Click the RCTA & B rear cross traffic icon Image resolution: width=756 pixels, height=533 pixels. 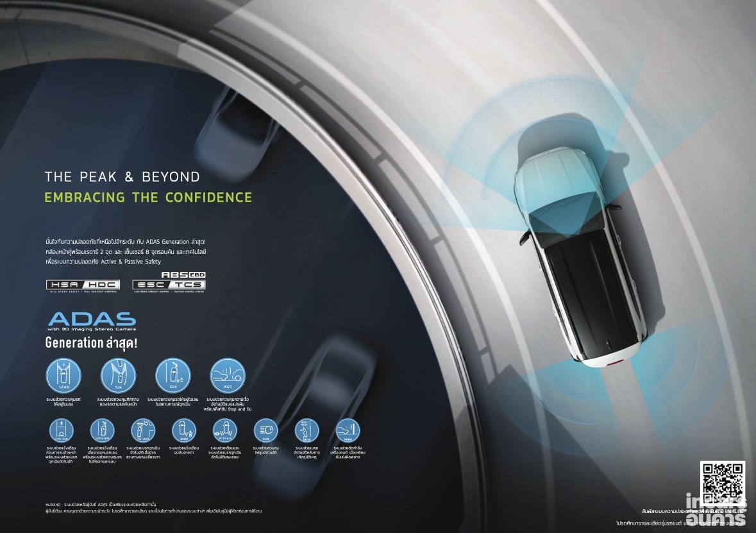pos(224,430)
